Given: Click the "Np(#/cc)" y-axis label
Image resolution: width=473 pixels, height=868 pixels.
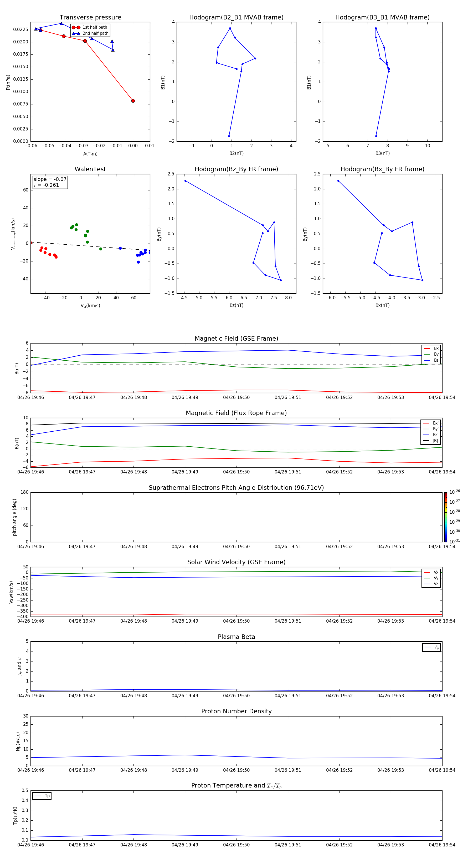Looking at the screenshot, I should (18, 741).
